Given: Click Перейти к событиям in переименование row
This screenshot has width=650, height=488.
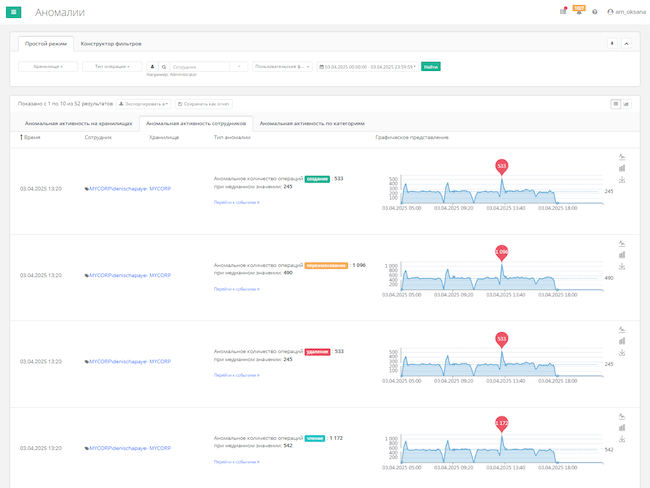Looking at the screenshot, I should (x=237, y=289).
